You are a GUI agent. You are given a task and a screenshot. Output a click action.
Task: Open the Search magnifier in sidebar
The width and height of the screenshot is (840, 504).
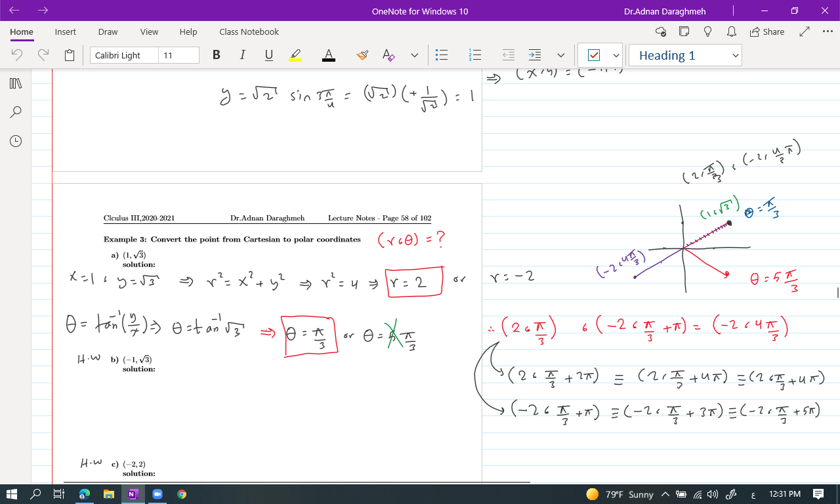point(16,112)
